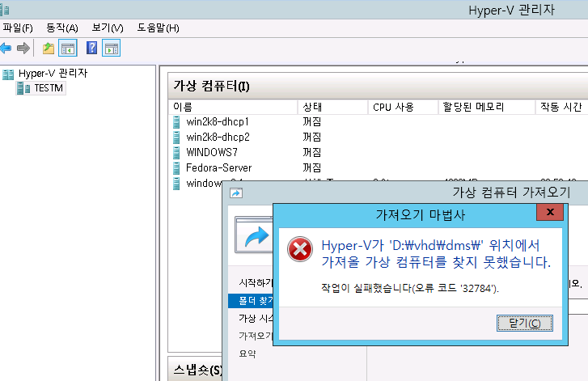Select the TESTM server node
Viewport: 588px width, 381px height.
point(49,88)
